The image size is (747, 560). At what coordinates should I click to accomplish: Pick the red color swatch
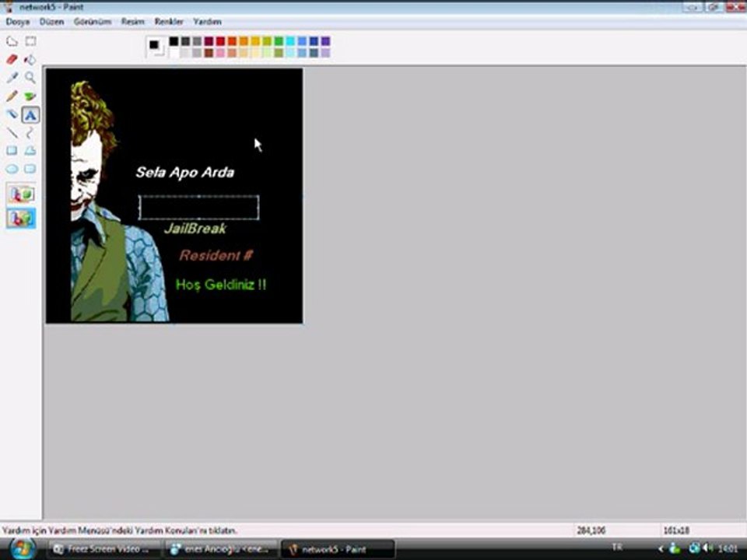220,41
